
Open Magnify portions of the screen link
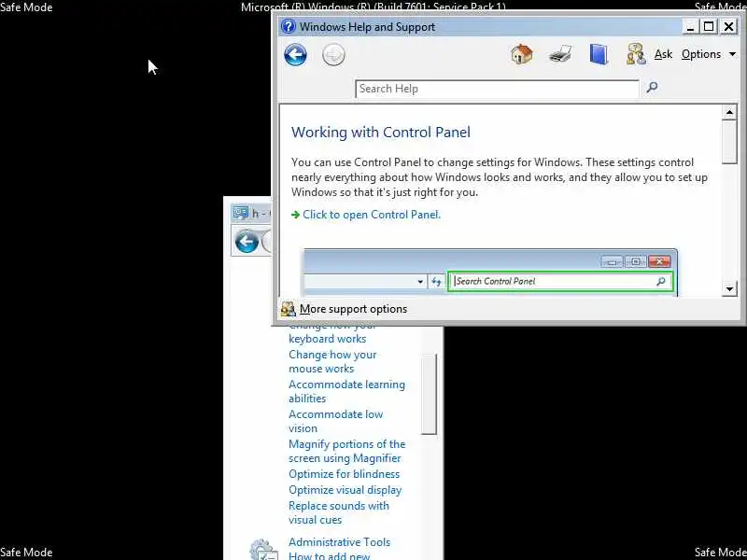tap(346, 452)
